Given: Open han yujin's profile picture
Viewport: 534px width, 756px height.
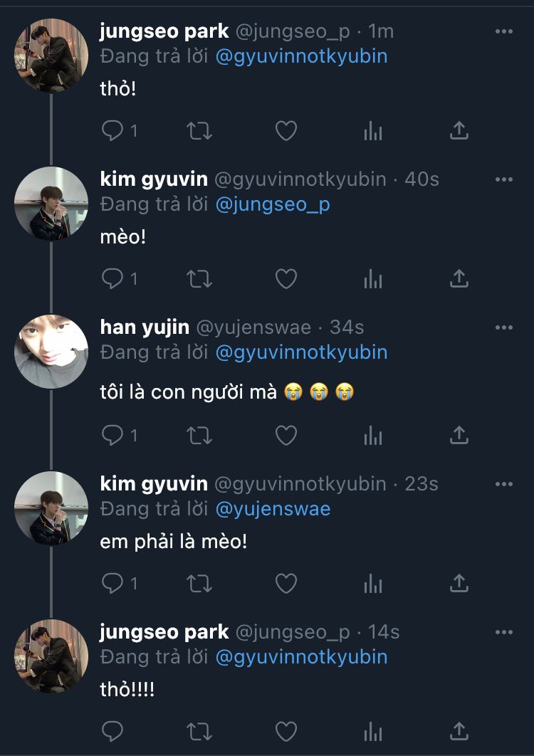Looking at the screenshot, I should click(51, 352).
